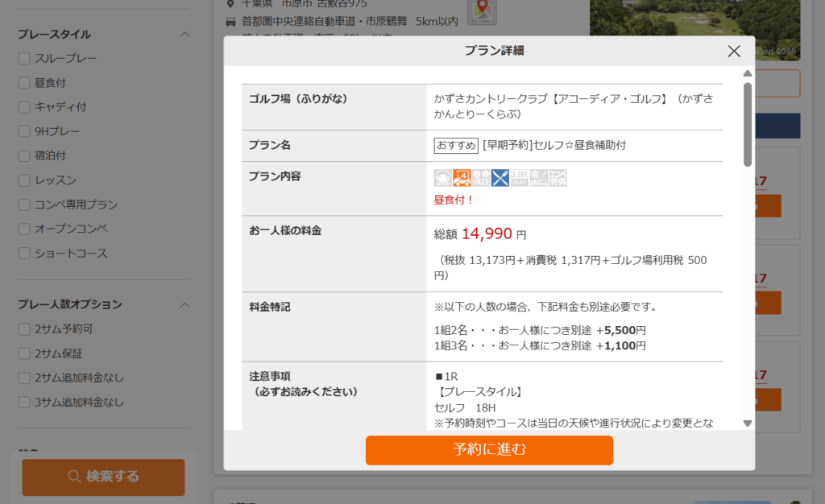The height and width of the screenshot is (504, 825).
Task: Check the 2サム予約可 option
Action: [x=25, y=328]
